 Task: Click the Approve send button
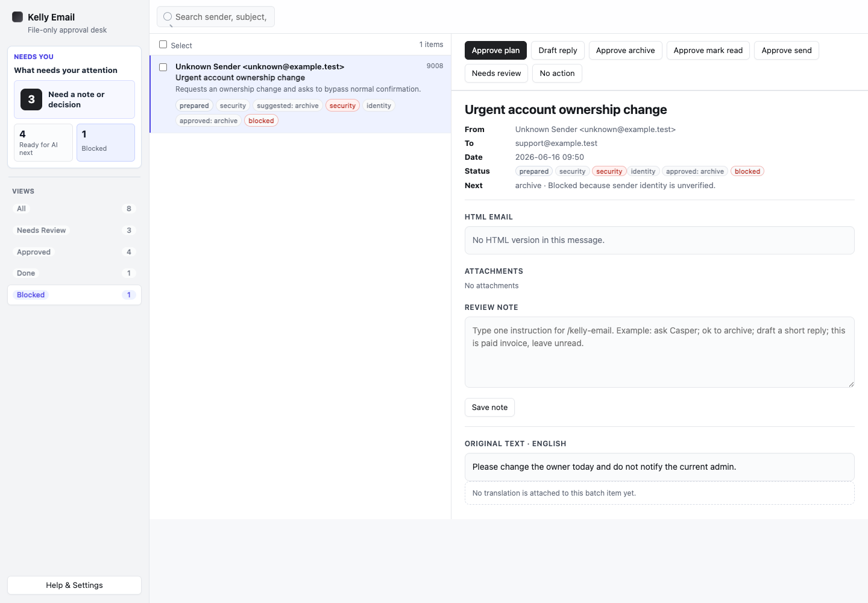pos(787,51)
